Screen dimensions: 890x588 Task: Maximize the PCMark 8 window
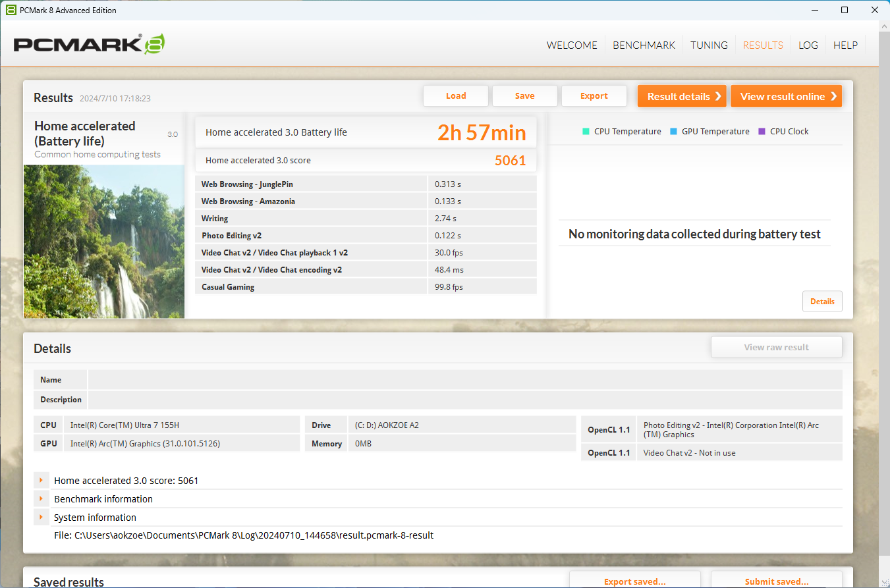point(845,10)
